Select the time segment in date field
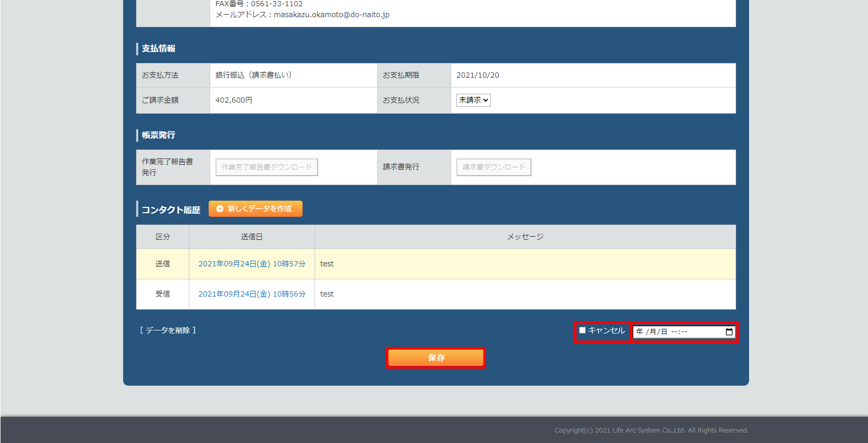This screenshot has width=868, height=443. (x=679, y=332)
